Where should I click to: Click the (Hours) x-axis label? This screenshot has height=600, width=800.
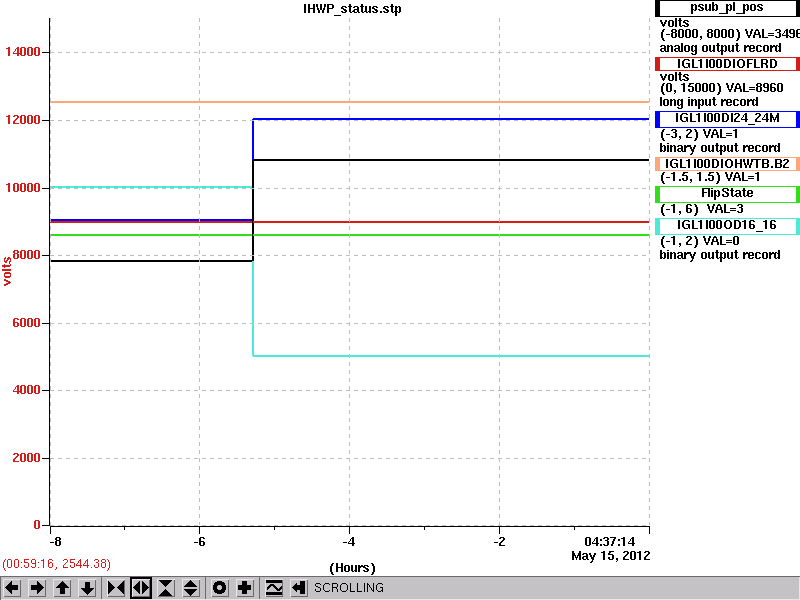[352, 568]
